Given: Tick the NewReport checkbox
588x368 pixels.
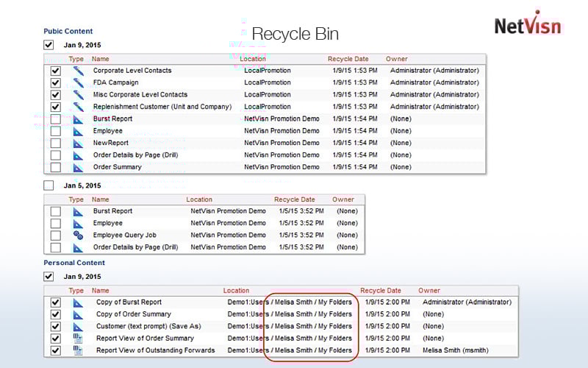Looking at the screenshot, I should [56, 143].
